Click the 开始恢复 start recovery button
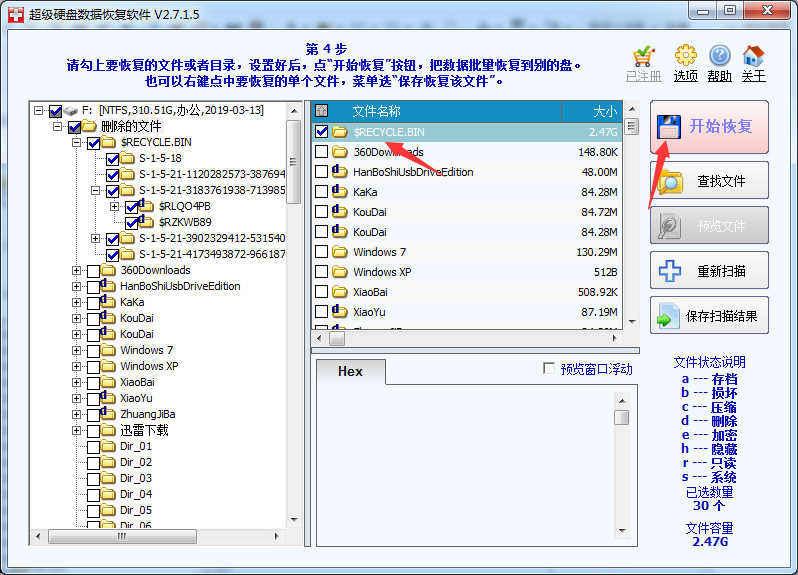The width and height of the screenshot is (798, 575). pos(709,127)
